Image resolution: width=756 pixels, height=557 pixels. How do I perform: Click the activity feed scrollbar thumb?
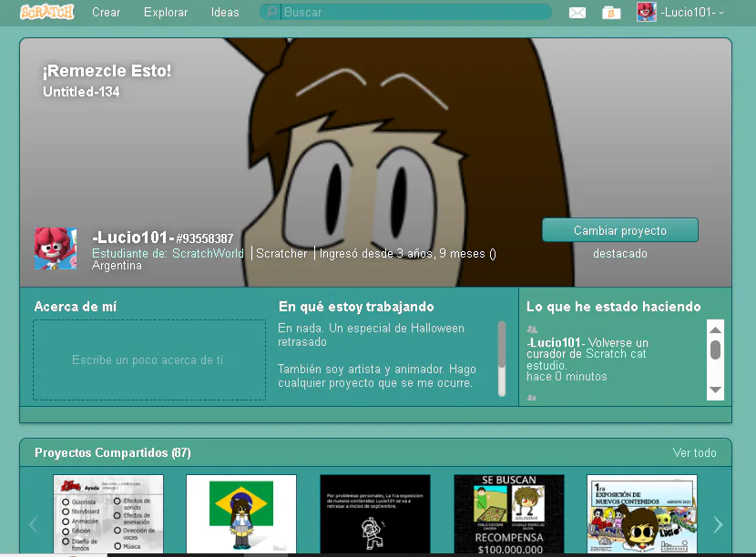click(x=716, y=349)
